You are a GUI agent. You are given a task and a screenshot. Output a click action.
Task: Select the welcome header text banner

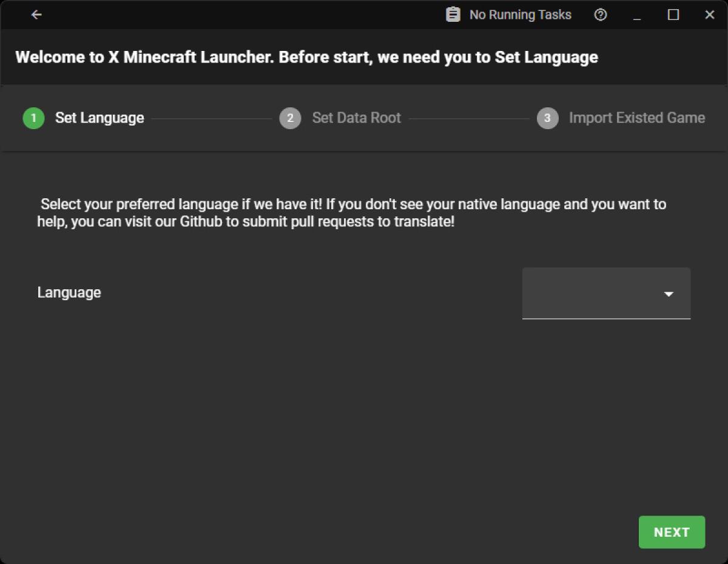(307, 57)
